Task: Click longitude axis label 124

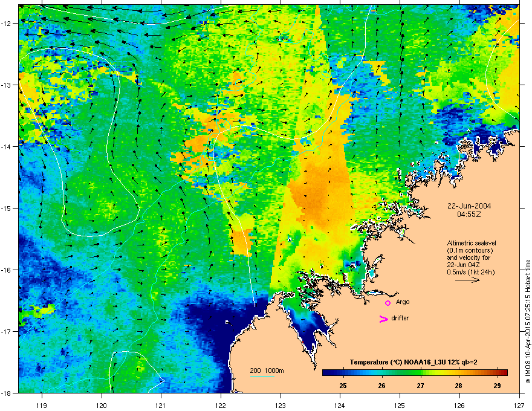Action: coord(340,405)
